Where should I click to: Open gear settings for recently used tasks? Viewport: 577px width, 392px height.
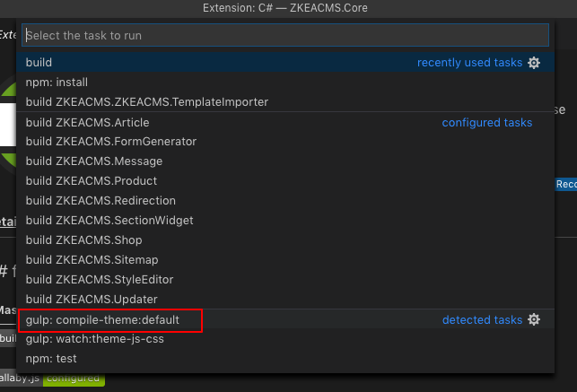click(534, 63)
